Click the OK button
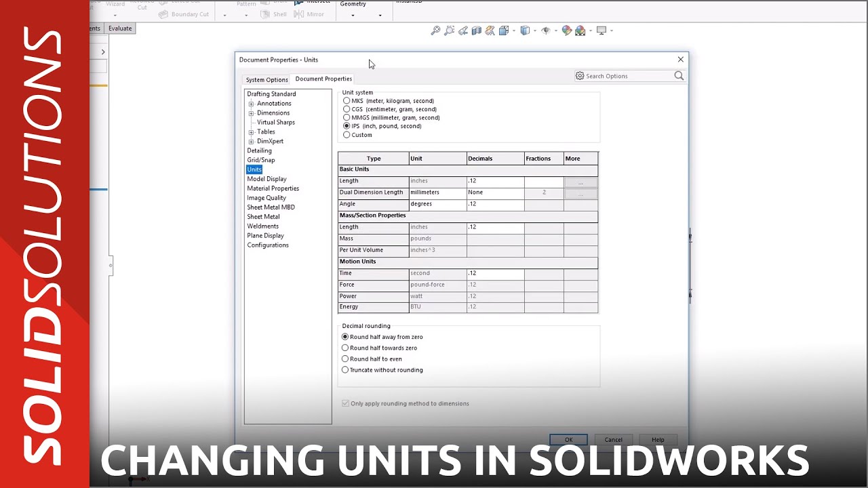Image resolution: width=868 pixels, height=488 pixels. (568, 440)
